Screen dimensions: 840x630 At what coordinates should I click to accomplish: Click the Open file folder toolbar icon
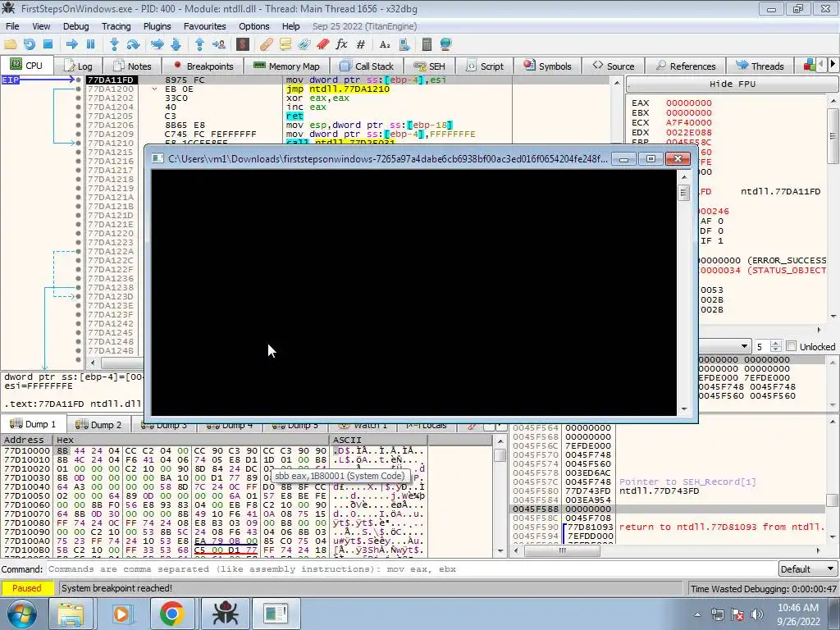click(10, 44)
